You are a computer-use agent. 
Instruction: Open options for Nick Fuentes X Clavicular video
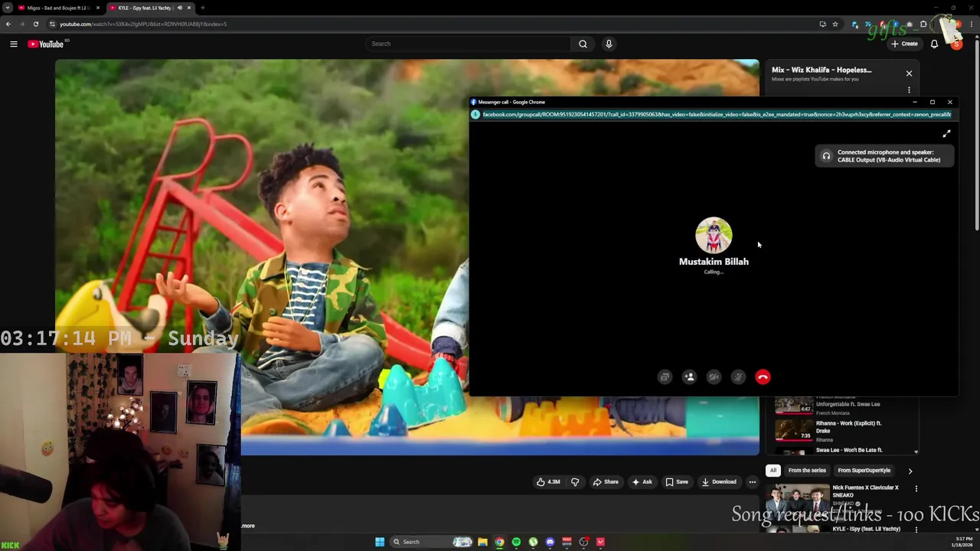[916, 488]
